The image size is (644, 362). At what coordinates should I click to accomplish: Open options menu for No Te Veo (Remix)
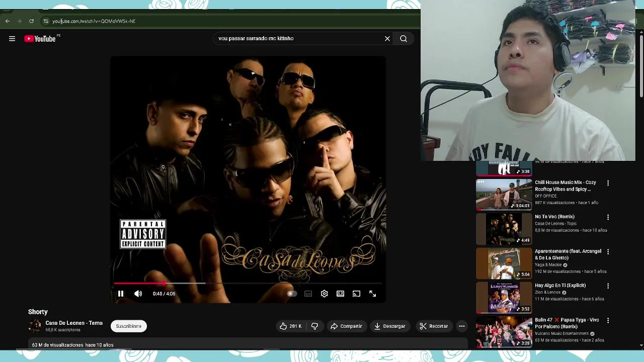tap(608, 217)
